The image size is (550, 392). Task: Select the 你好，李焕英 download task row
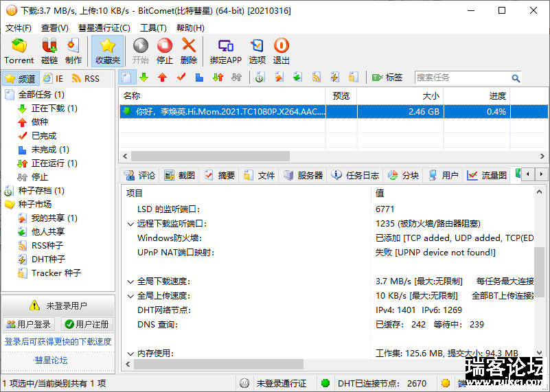tap(333, 112)
